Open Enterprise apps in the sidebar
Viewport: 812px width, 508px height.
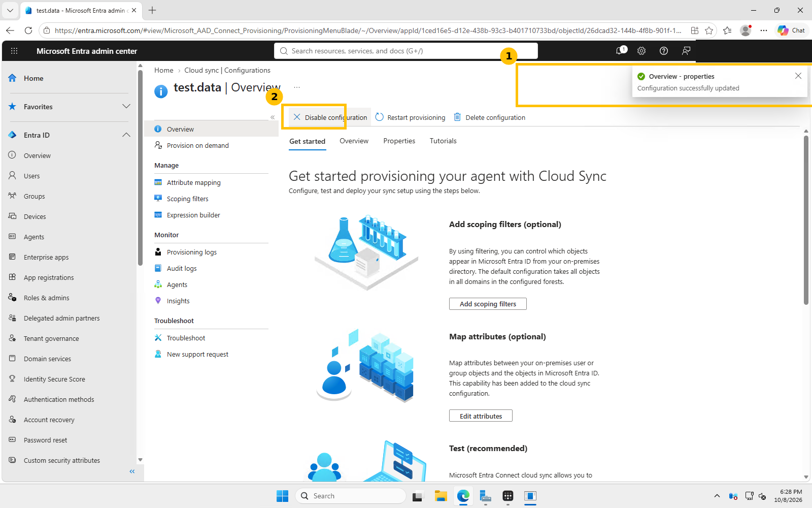pyautogui.click(x=46, y=257)
